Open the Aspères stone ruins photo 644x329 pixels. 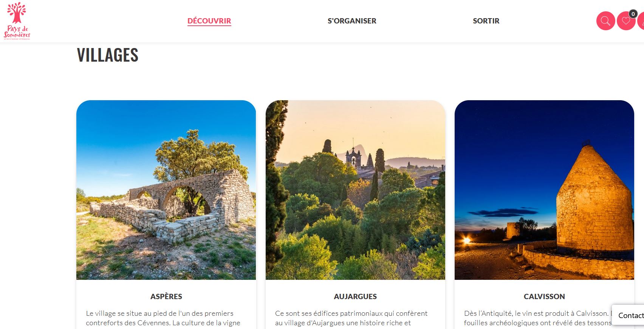pyautogui.click(x=166, y=190)
